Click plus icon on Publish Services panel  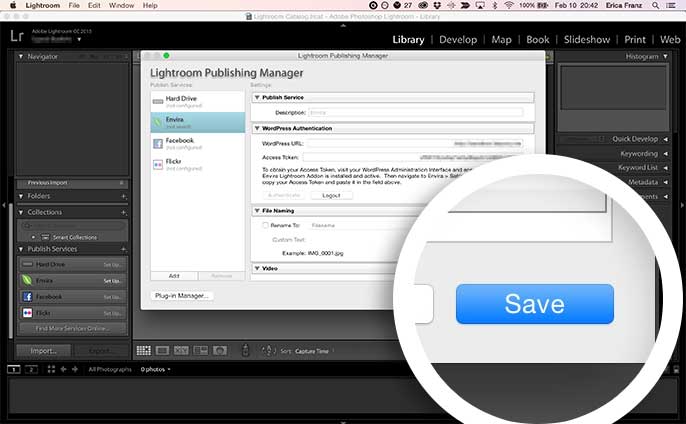tap(124, 249)
